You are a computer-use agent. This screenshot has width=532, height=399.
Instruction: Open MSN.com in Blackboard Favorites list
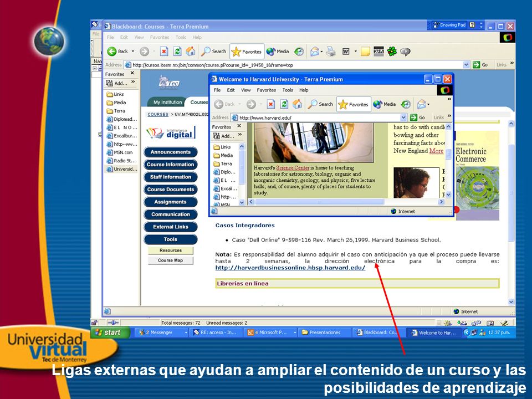(120, 152)
